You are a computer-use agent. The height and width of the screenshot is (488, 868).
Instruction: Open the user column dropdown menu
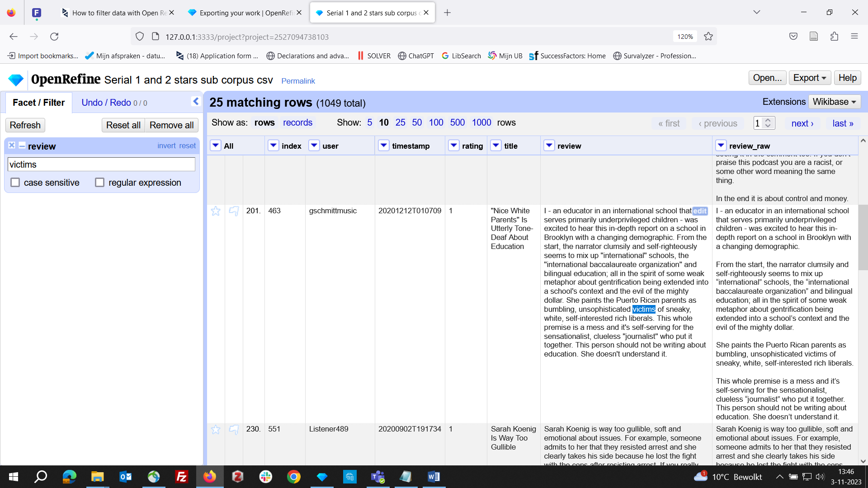(x=314, y=145)
